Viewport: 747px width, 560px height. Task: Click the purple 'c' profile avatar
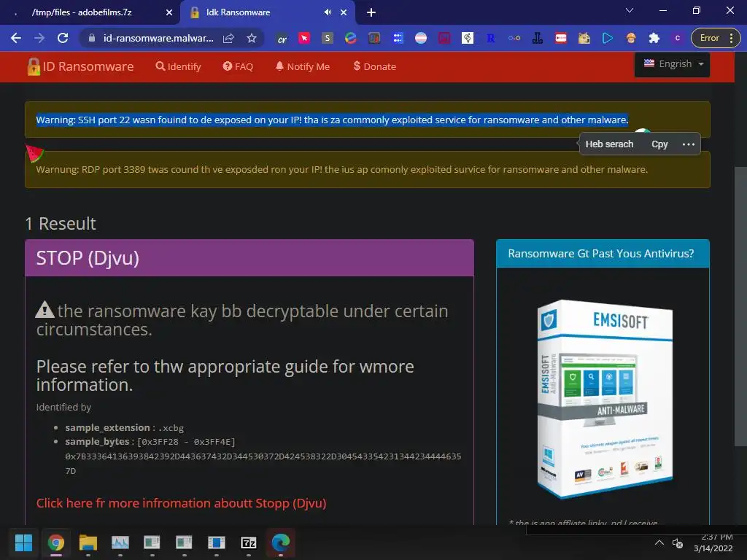678,38
